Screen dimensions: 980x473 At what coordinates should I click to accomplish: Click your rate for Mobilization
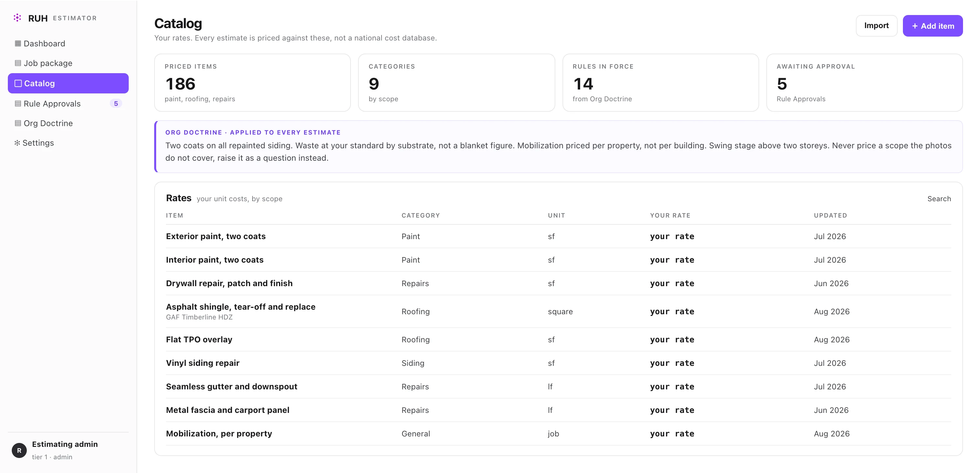click(672, 434)
